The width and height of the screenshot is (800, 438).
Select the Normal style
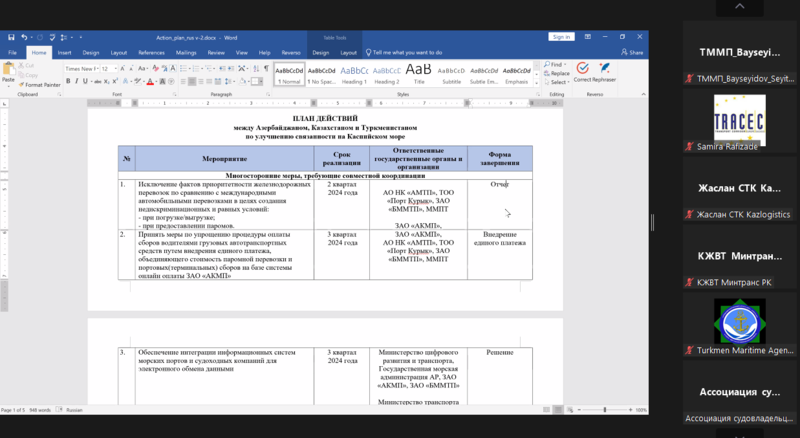point(289,74)
